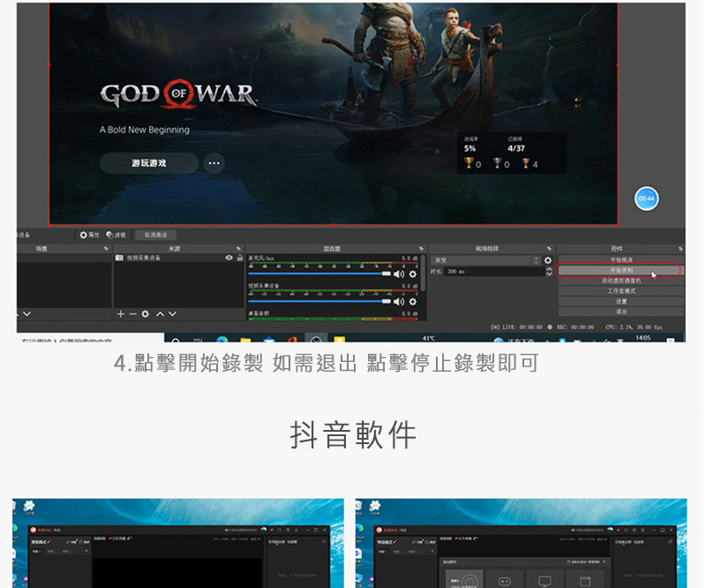This screenshot has width=706, height=588.
Task: Open source properties gear in Sources panel
Action: pos(145,314)
